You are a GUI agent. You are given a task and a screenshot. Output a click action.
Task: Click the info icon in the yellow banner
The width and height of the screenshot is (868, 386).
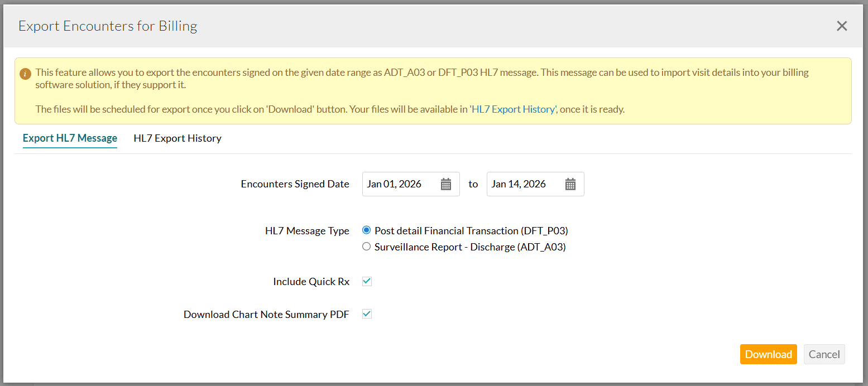point(26,72)
